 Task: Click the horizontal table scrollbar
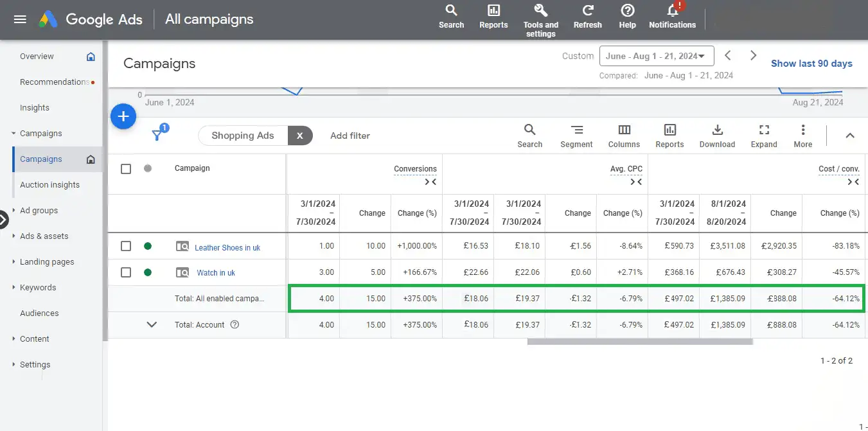639,342
